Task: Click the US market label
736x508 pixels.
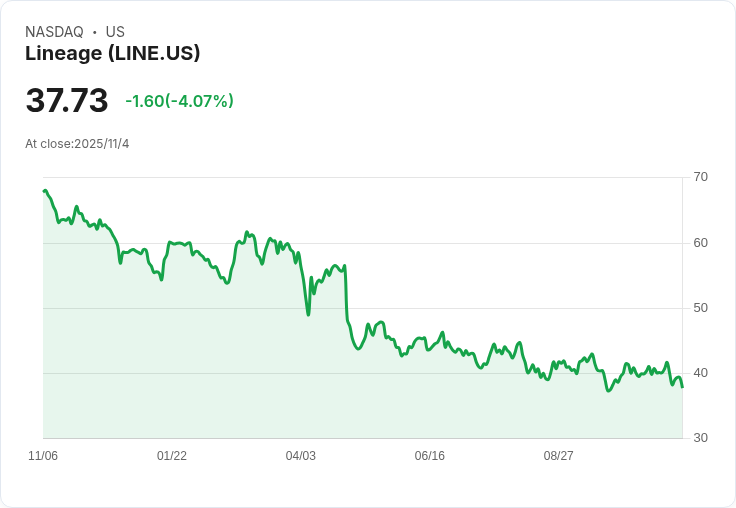Action: coord(115,32)
